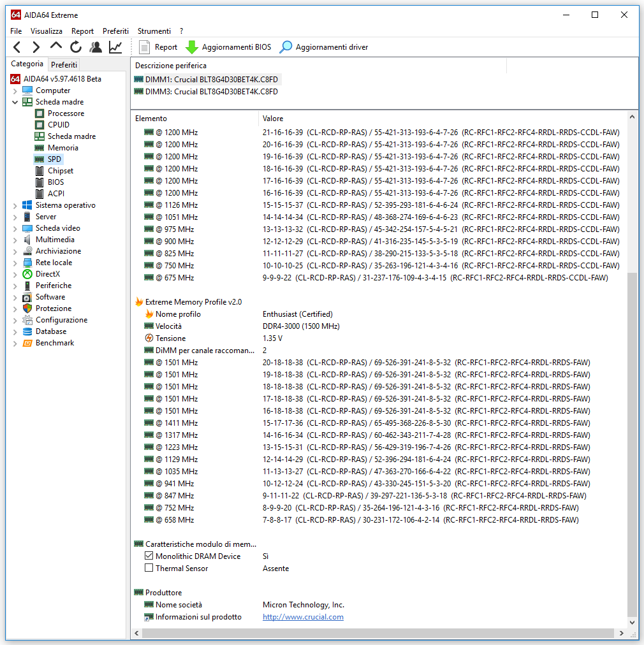Screen dimensions: 644x645
Task: Switch to the Preferiti sidebar tab
Action: tap(64, 64)
